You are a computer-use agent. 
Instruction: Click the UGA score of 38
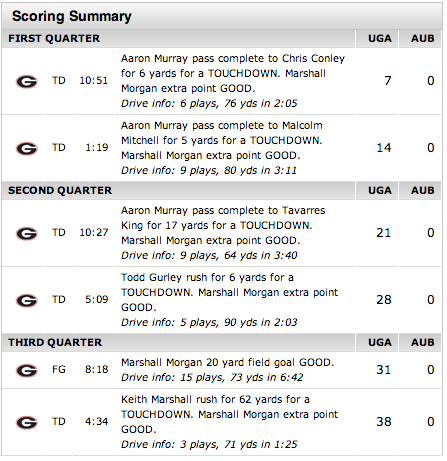tap(384, 422)
